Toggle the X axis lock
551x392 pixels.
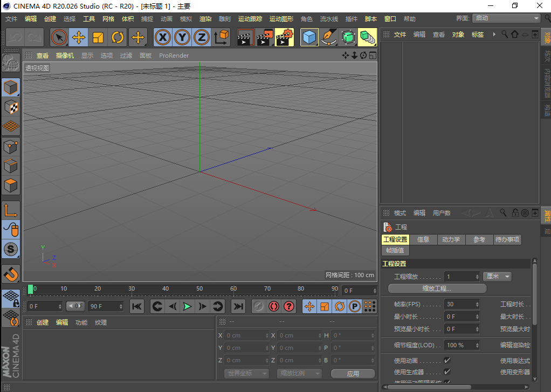tap(163, 38)
